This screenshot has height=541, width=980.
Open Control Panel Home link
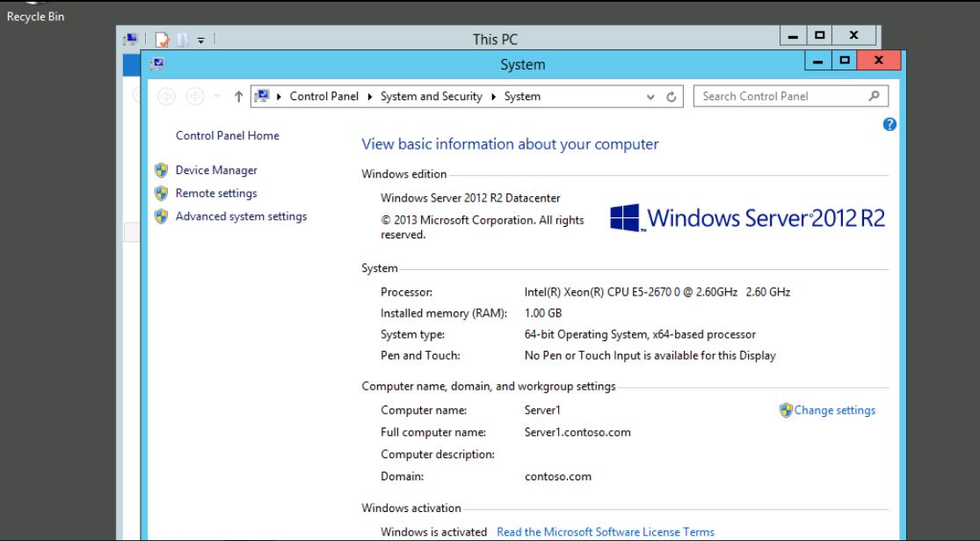(x=228, y=135)
